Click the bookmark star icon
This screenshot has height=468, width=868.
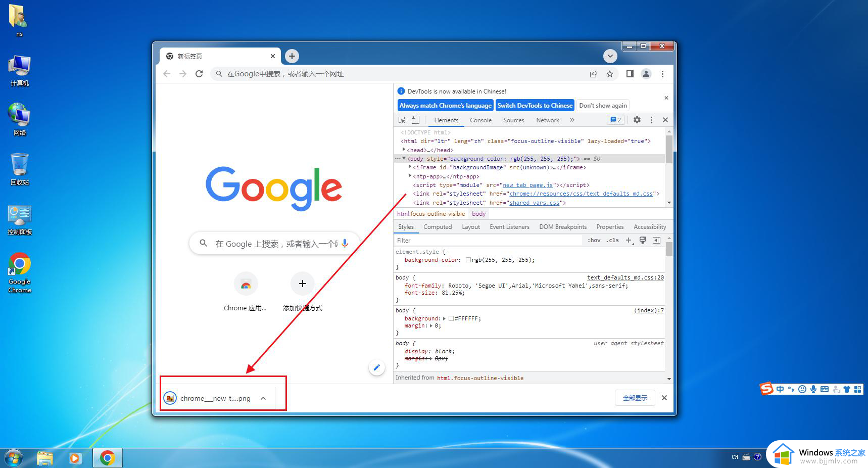coord(610,74)
